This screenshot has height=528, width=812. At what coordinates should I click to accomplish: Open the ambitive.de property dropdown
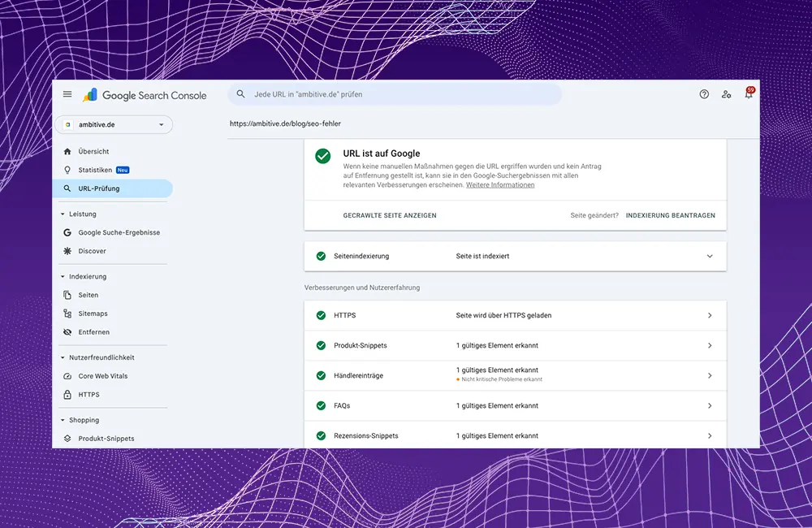pyautogui.click(x=114, y=124)
